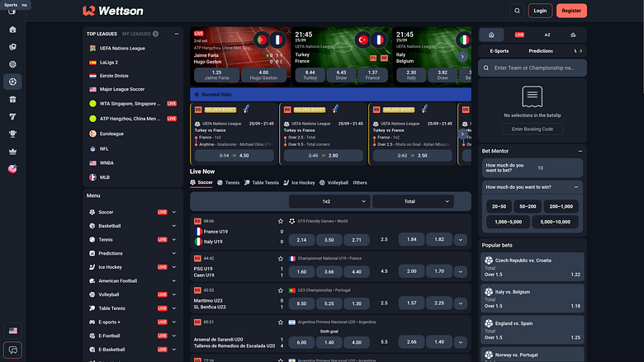Open the AZ sports list icon
Image resolution: width=644 pixels, height=362 pixels.
(x=547, y=35)
